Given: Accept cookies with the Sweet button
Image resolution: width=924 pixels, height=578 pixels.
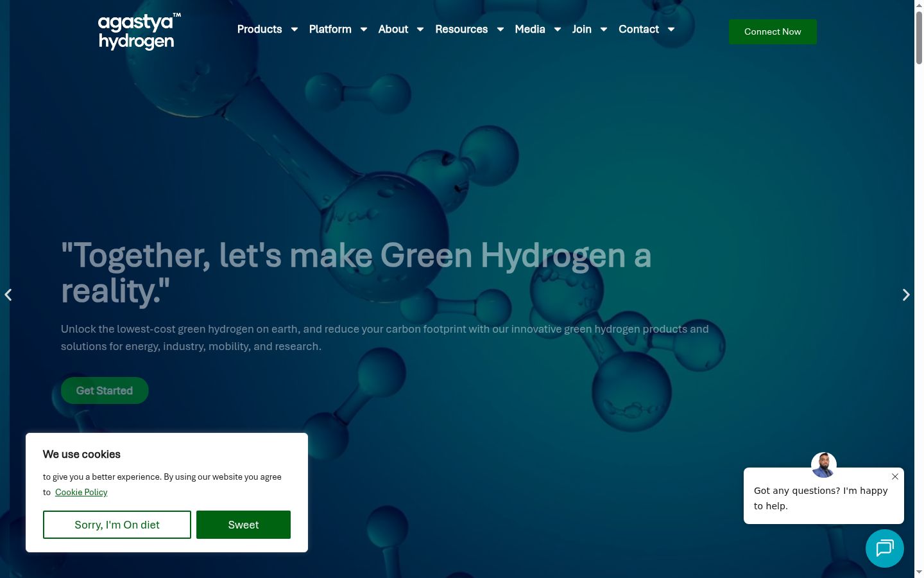Looking at the screenshot, I should pyautogui.click(x=243, y=525).
